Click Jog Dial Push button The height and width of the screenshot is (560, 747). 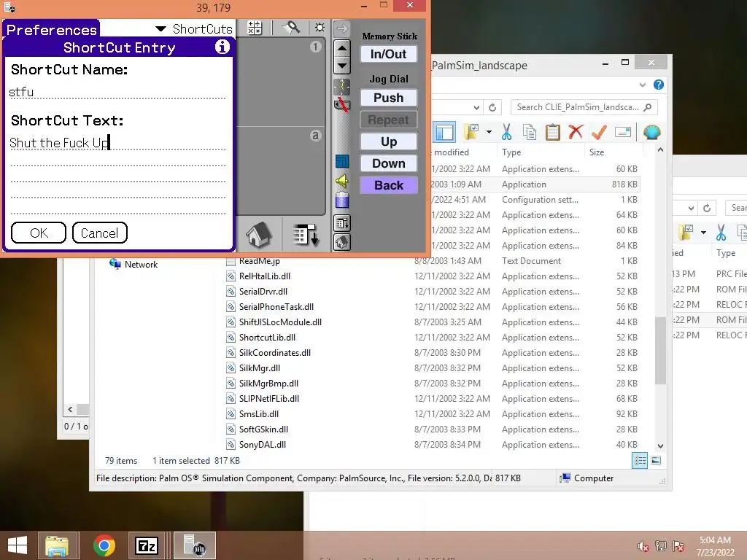point(389,98)
